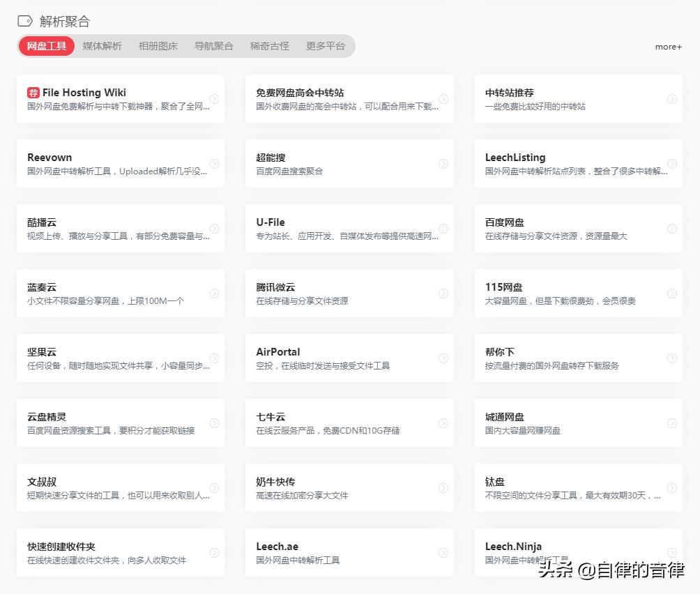
Task: Click the arrow icon on 快速创建收件夹 card
Action: (x=214, y=552)
